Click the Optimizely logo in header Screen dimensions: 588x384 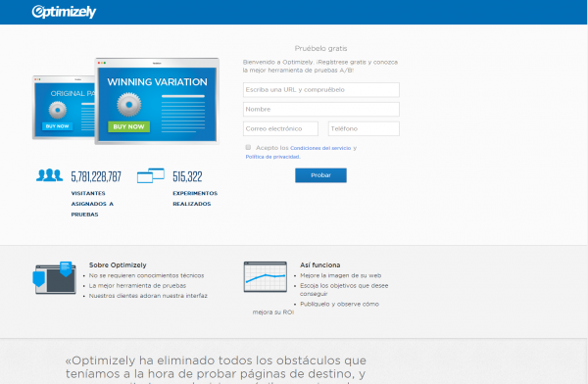pyautogui.click(x=64, y=12)
